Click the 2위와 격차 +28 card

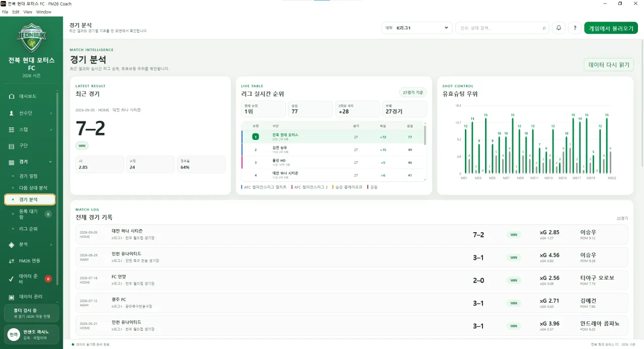pyautogui.click(x=357, y=109)
